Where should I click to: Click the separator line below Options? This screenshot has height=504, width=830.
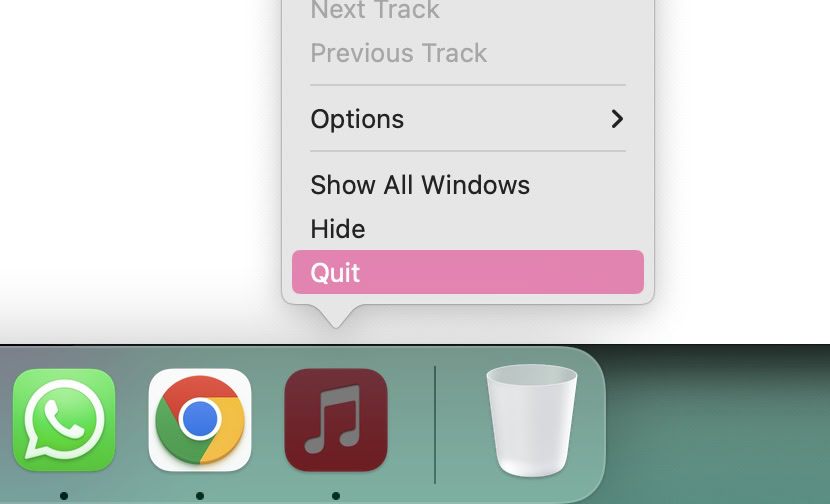468,151
